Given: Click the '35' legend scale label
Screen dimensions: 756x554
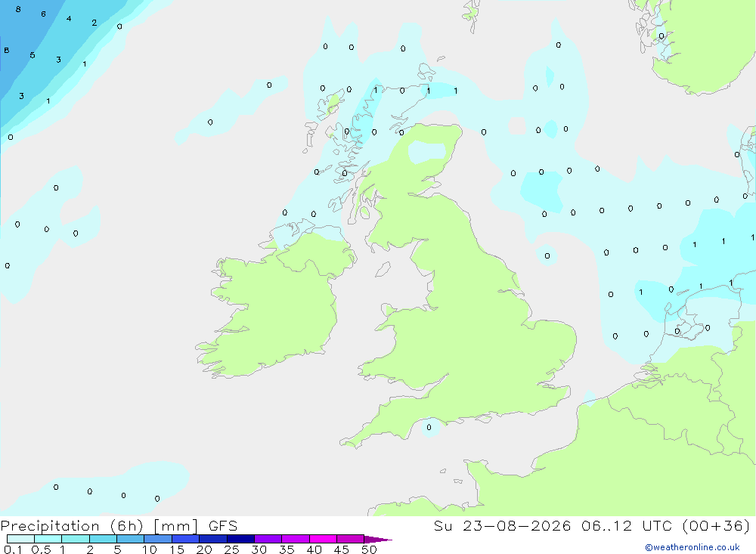Looking at the screenshot, I should pyautogui.click(x=287, y=549).
